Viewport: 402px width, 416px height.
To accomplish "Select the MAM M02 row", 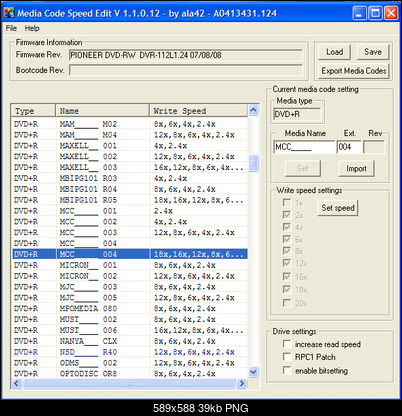I will click(x=130, y=124).
